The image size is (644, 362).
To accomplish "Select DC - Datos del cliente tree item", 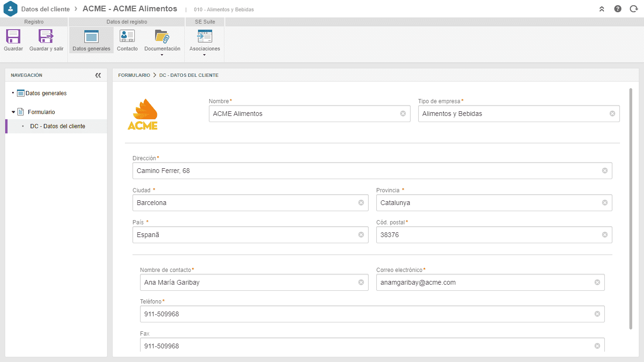I will [x=58, y=126].
